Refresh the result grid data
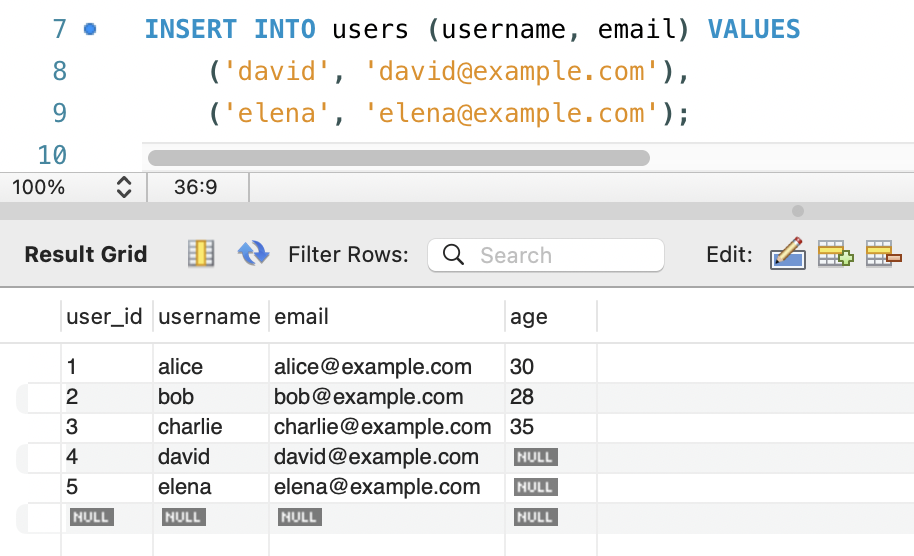Image resolution: width=914 pixels, height=556 pixels. [253, 255]
